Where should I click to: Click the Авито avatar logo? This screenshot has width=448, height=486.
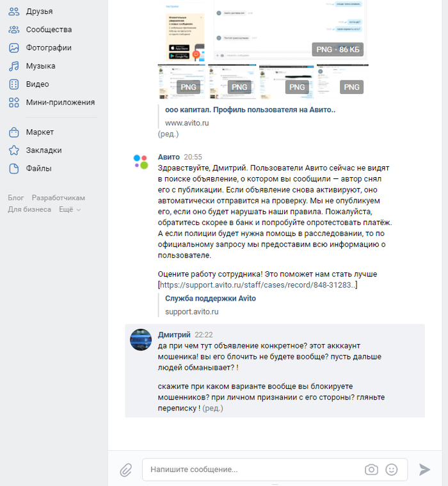(x=141, y=162)
